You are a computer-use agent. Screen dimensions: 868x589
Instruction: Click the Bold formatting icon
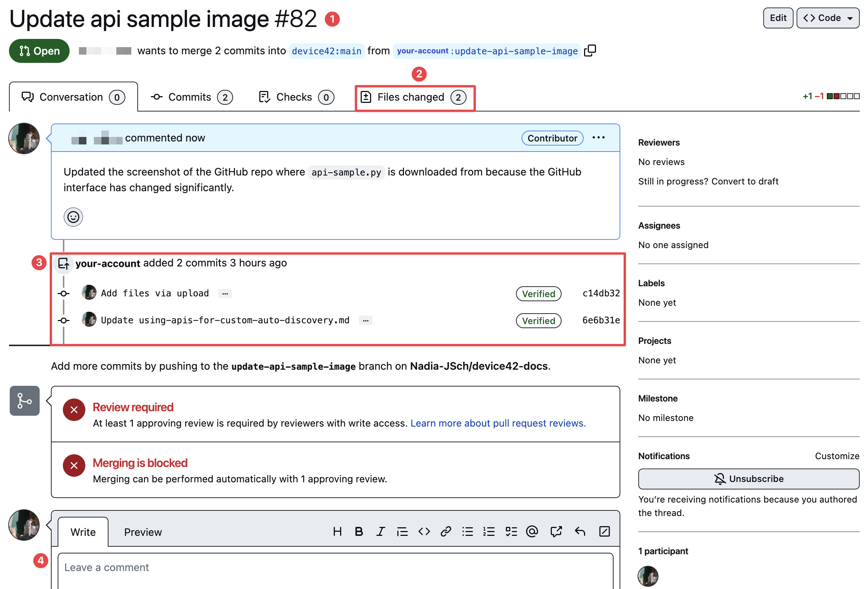coord(359,531)
